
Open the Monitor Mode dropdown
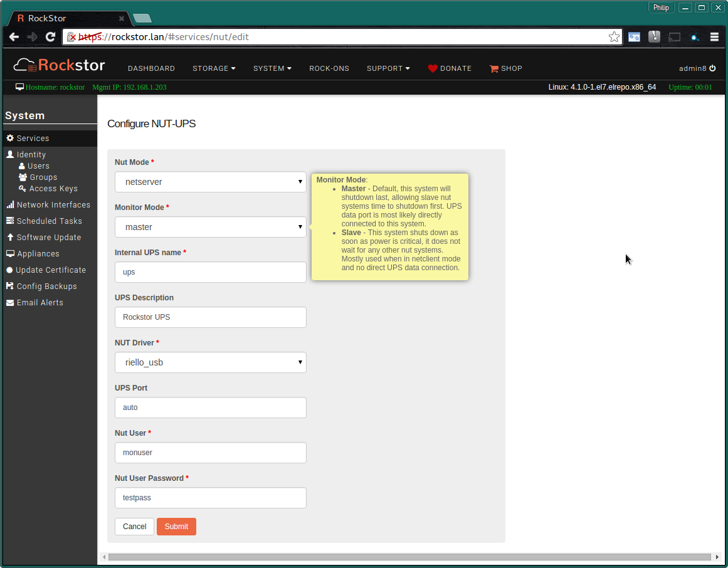pyautogui.click(x=210, y=227)
